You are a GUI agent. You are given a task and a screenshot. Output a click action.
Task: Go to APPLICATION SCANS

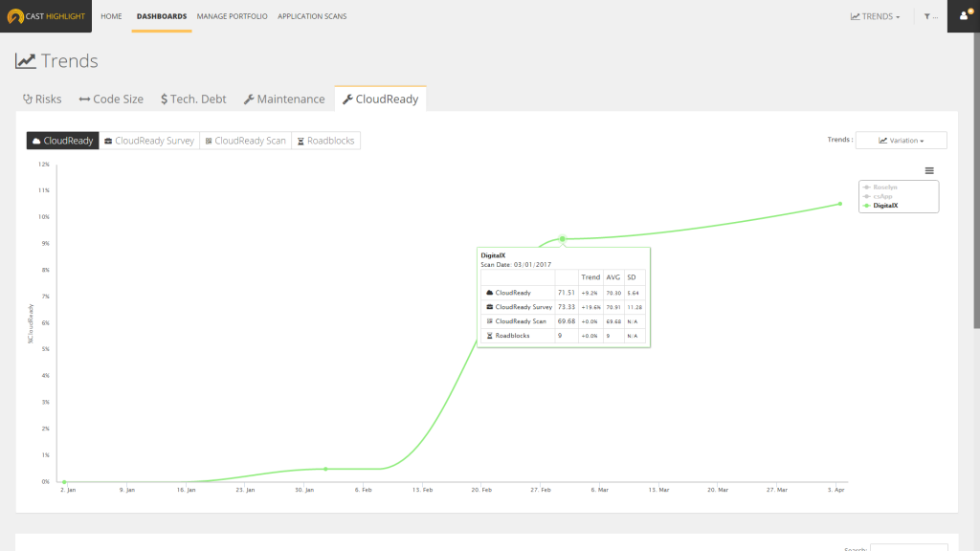pyautogui.click(x=312, y=16)
